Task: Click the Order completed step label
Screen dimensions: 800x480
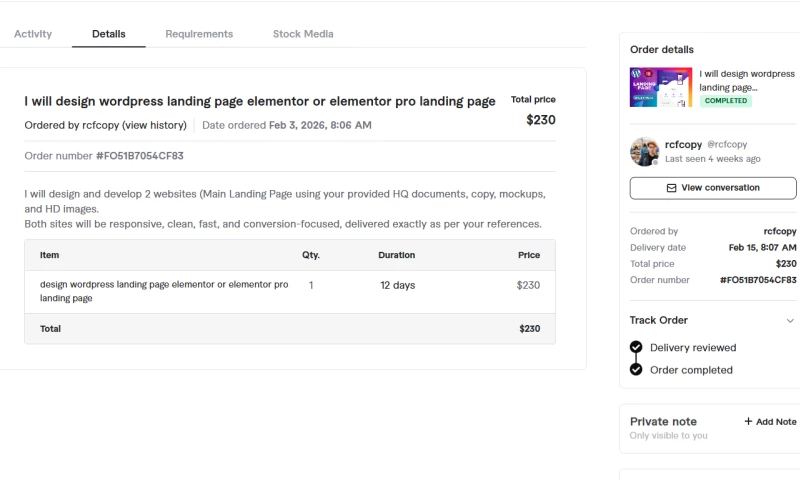Action: [x=691, y=370]
